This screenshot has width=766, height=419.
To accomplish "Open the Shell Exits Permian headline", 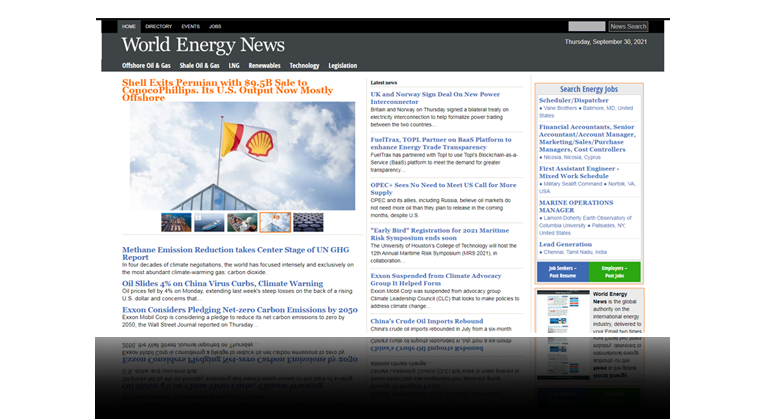I will pyautogui.click(x=228, y=90).
